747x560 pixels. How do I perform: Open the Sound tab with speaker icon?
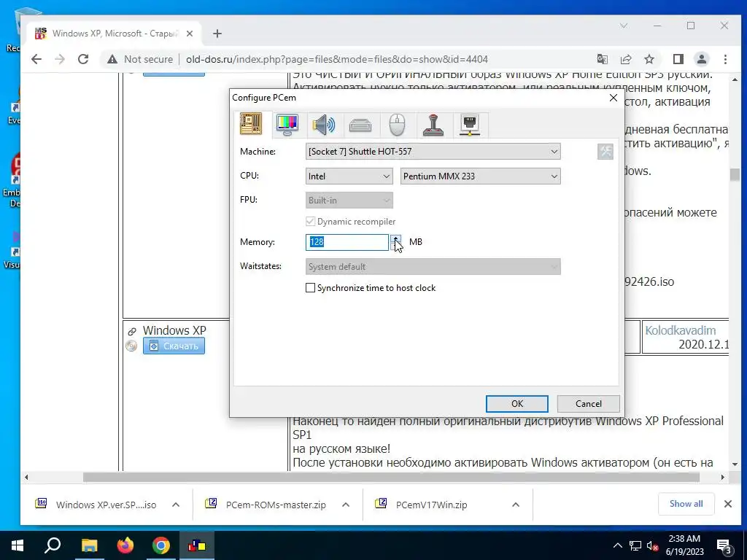(324, 125)
